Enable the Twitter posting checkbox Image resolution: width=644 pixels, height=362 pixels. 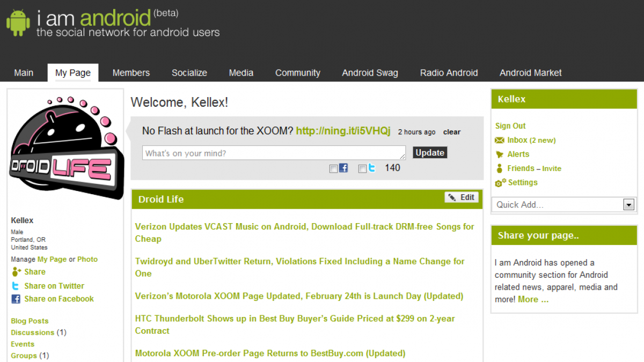coord(362,169)
